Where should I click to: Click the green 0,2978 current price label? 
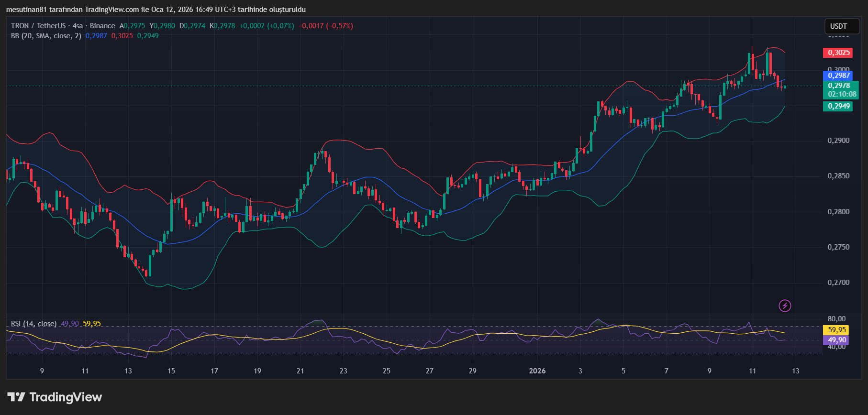pyautogui.click(x=839, y=86)
